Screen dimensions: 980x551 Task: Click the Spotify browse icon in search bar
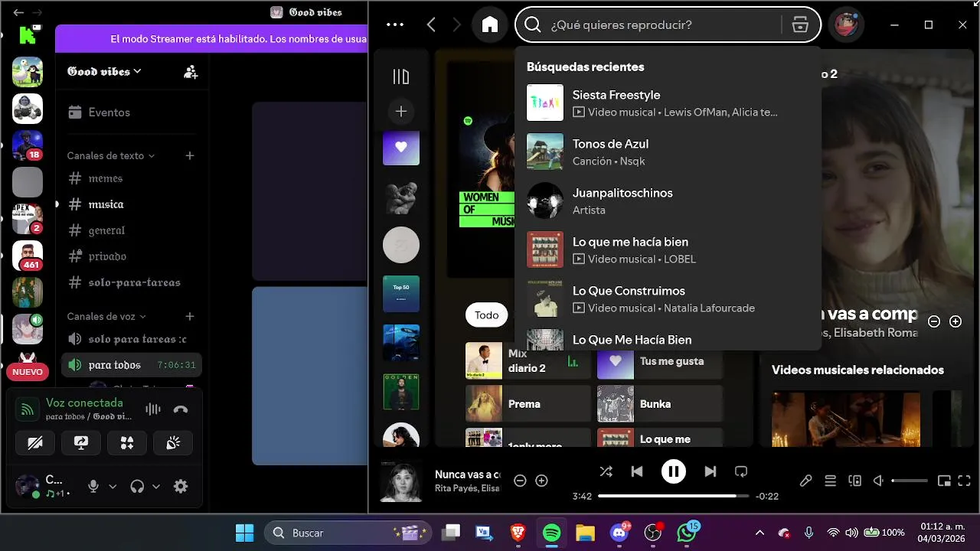pyautogui.click(x=800, y=24)
